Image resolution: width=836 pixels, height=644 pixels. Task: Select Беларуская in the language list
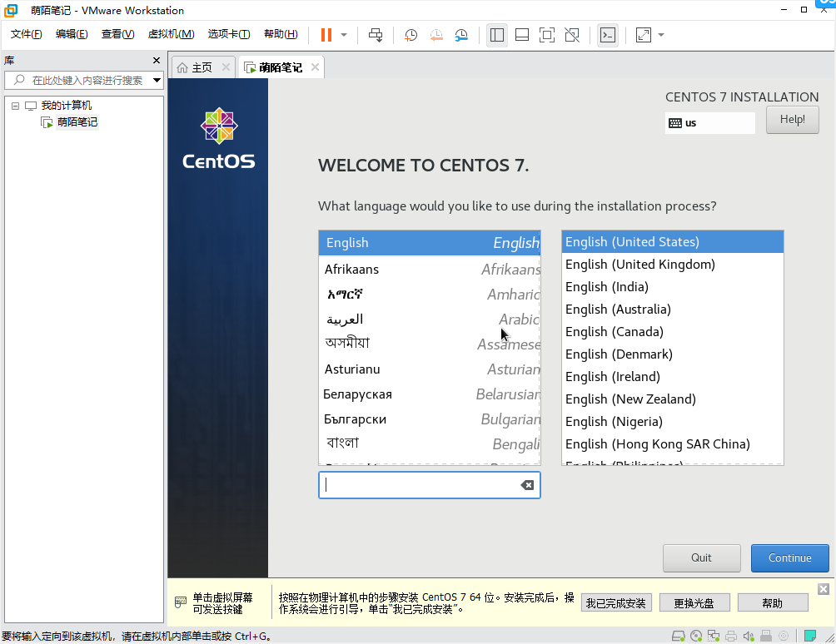[430, 394]
